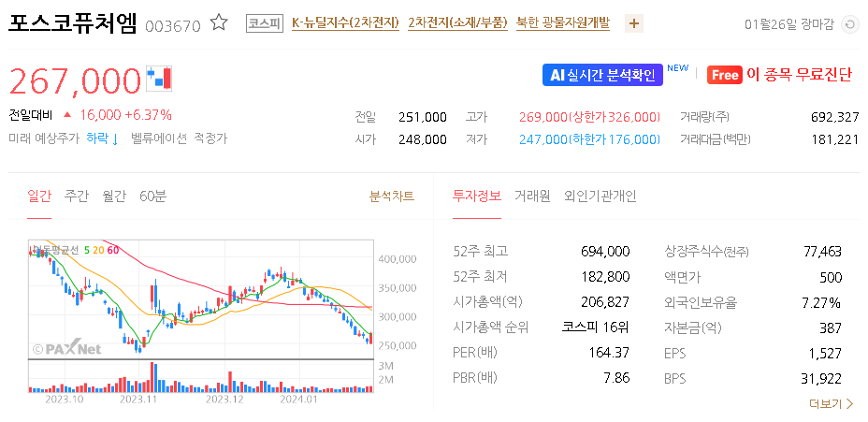
Task: Switch to the 60분 chart tab
Action: click(152, 196)
